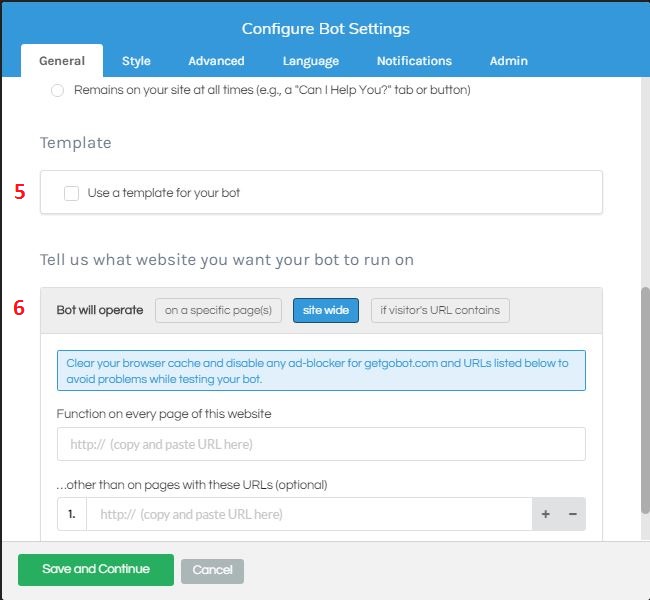Cancel the bot settings dialog

coord(212,571)
